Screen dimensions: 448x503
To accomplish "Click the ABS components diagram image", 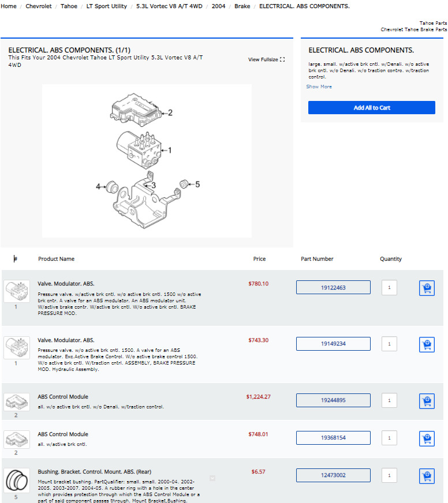I will tap(147, 160).
